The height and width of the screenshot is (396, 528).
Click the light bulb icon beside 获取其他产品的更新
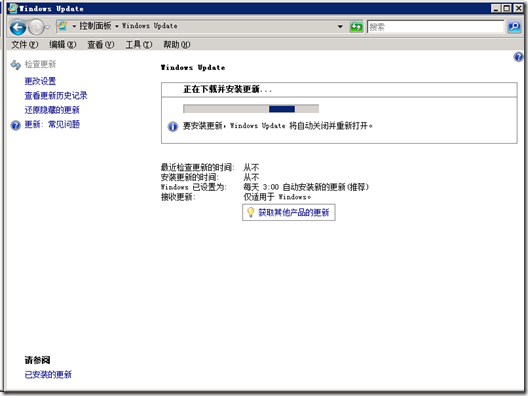pyautogui.click(x=250, y=212)
